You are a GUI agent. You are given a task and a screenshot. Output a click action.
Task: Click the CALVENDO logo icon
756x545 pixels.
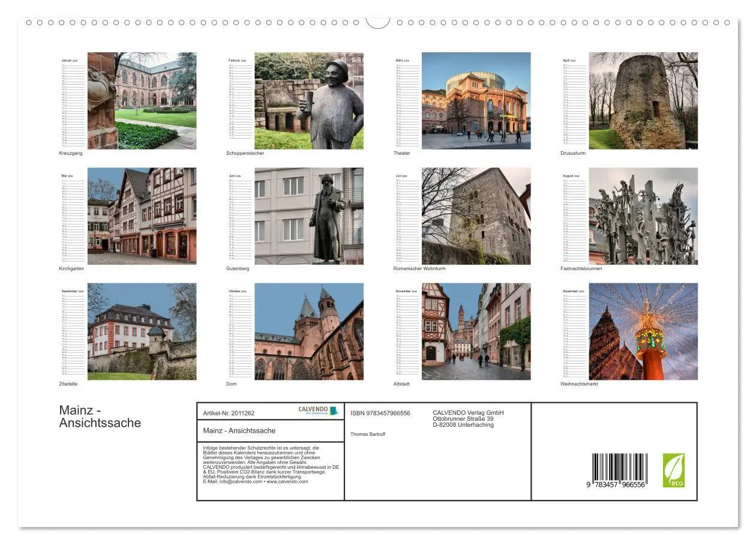pyautogui.click(x=316, y=411)
